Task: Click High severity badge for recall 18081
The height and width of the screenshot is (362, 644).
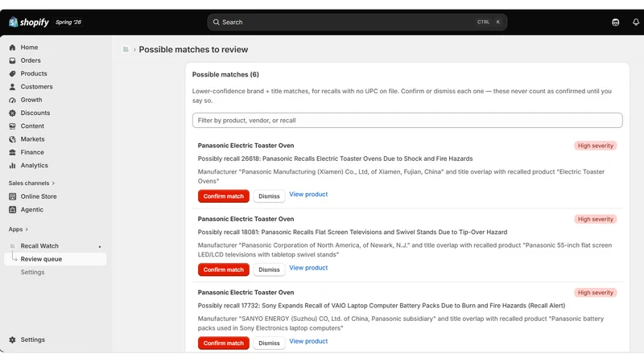Action: [595, 219]
